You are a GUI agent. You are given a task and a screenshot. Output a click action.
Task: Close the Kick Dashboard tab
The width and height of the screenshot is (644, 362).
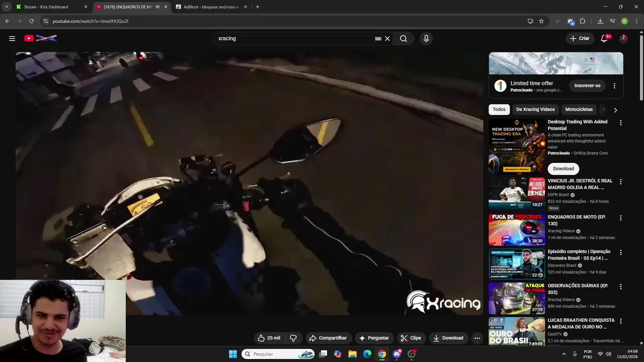86,7
